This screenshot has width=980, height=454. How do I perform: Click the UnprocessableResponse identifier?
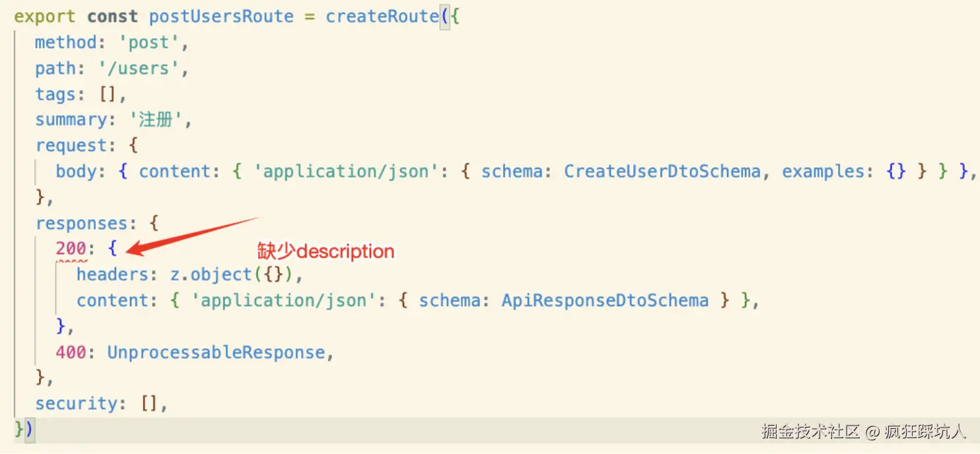pyautogui.click(x=216, y=352)
